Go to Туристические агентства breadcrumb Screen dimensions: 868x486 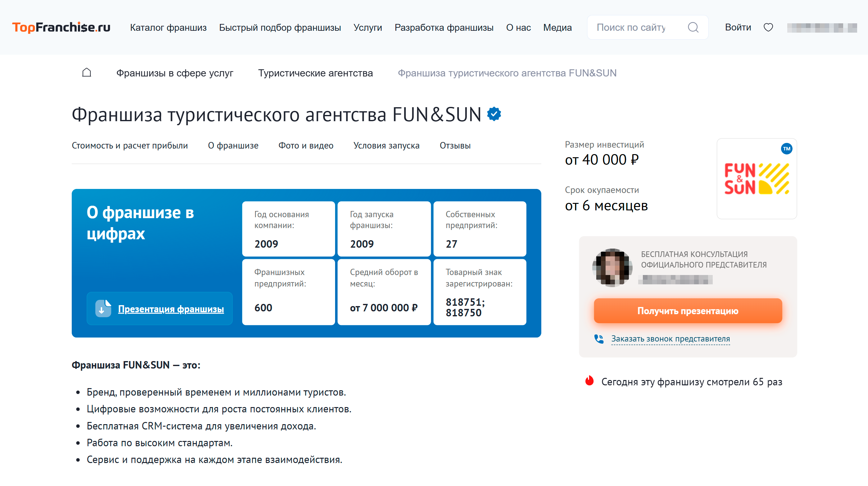(316, 73)
